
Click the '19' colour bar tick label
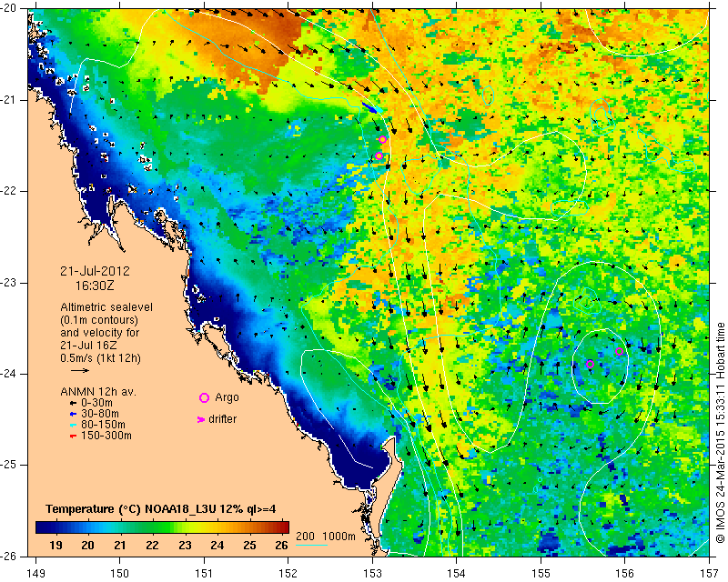pyautogui.click(x=56, y=546)
